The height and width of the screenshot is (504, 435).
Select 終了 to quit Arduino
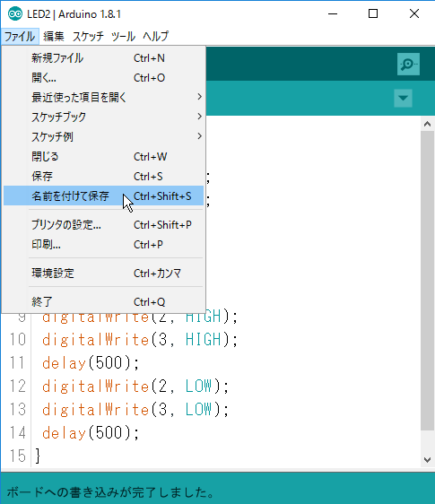(x=103, y=302)
